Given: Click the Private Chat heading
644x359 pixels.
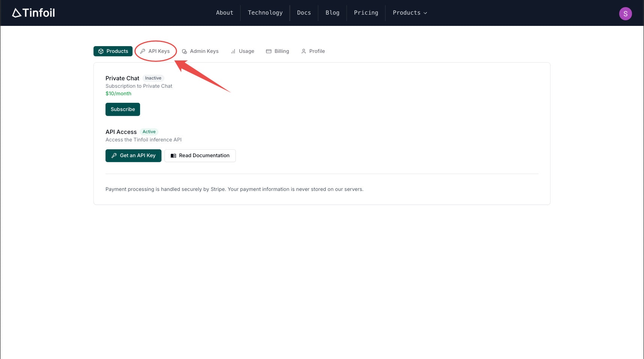Looking at the screenshot, I should click(x=122, y=78).
